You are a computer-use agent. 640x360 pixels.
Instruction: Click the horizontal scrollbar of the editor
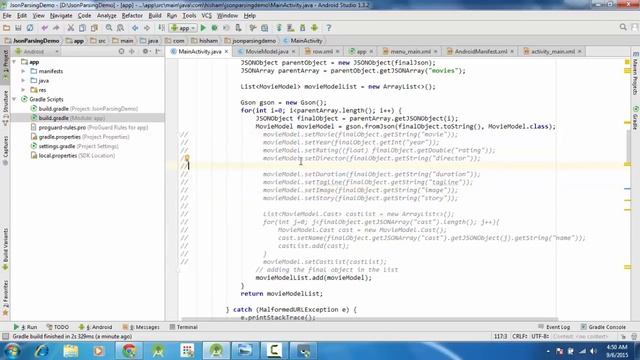[369, 320]
